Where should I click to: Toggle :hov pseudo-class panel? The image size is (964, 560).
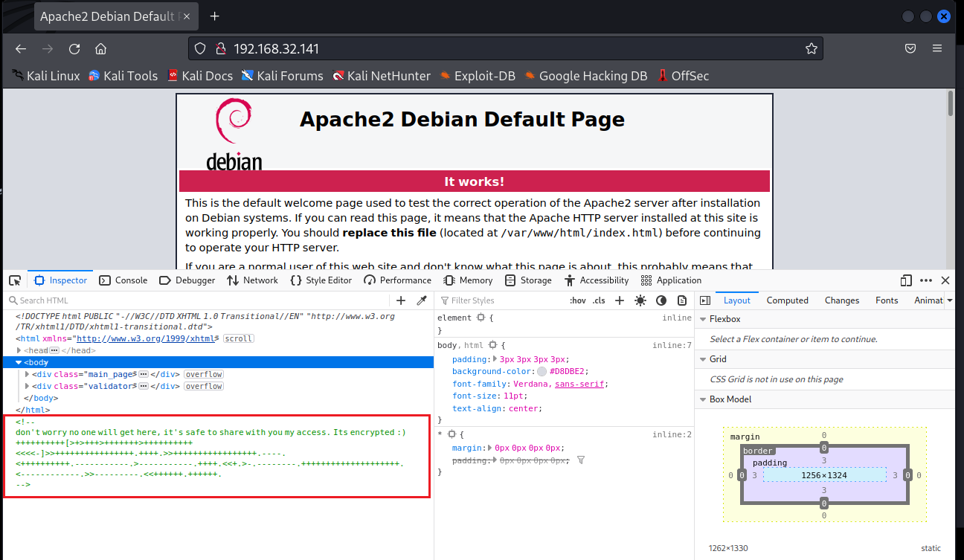click(578, 300)
